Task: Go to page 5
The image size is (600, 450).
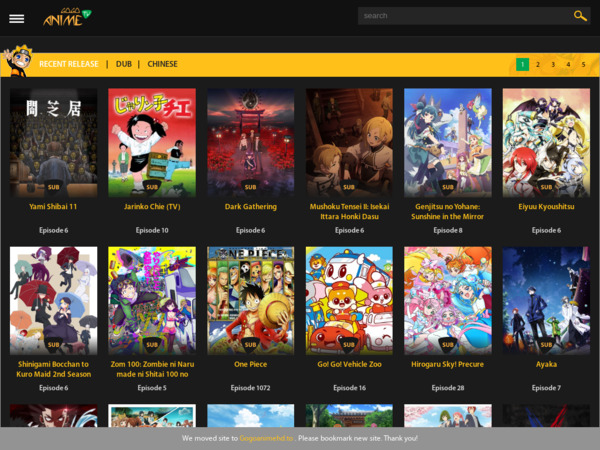Action: pos(584,64)
